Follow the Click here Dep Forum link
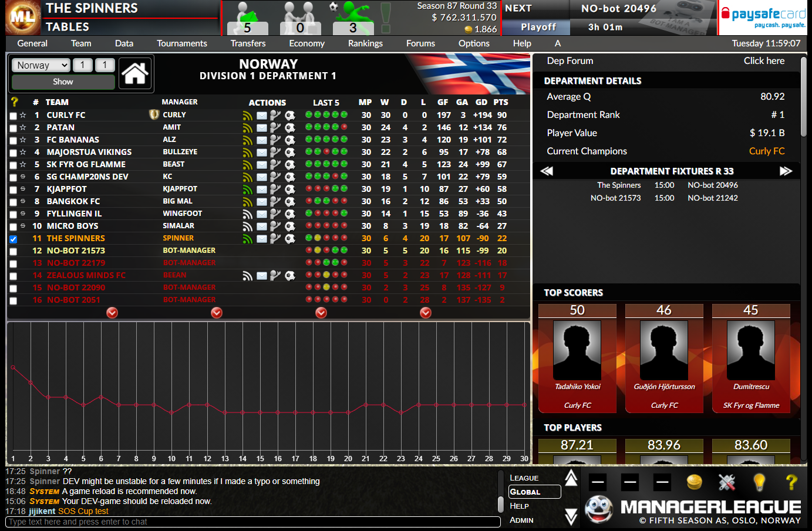The width and height of the screenshot is (812, 531). click(763, 61)
